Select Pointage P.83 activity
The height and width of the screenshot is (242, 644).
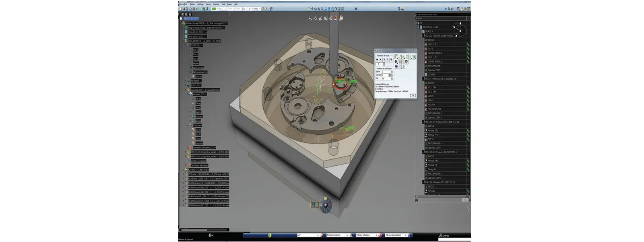433,161
